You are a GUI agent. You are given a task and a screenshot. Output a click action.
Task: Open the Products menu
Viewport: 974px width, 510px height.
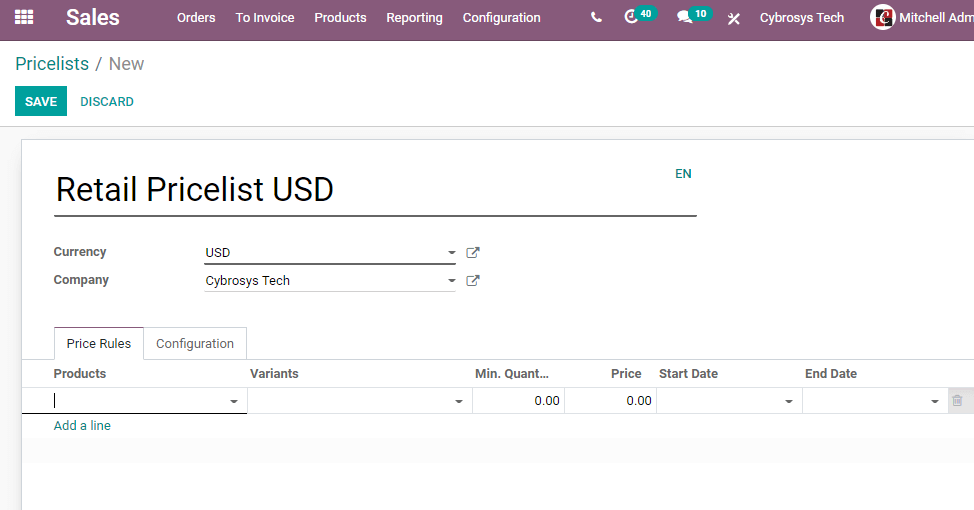pos(340,18)
